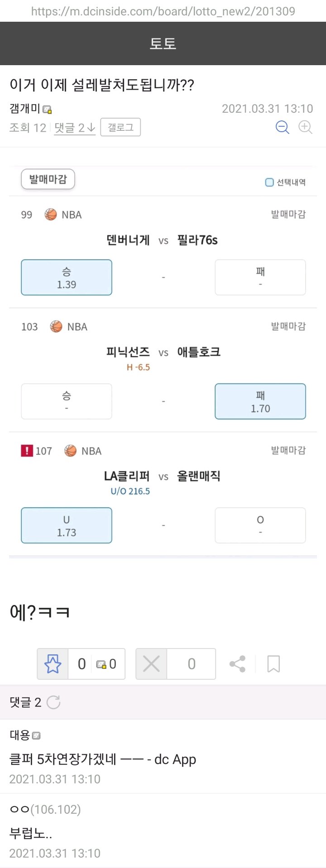The height and width of the screenshot is (868, 326).
Task: Select U 1.73 for LA클리퍼 match
Action: [x=67, y=525]
